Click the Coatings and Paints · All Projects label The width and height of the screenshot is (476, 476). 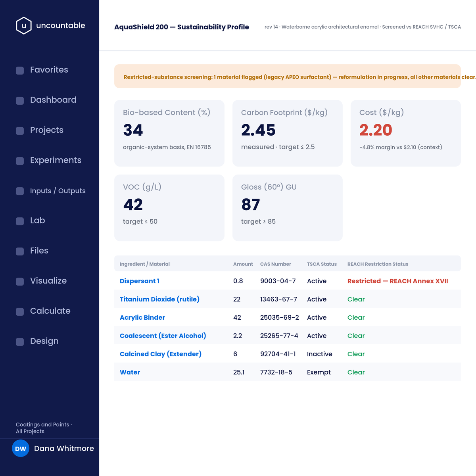44,428
